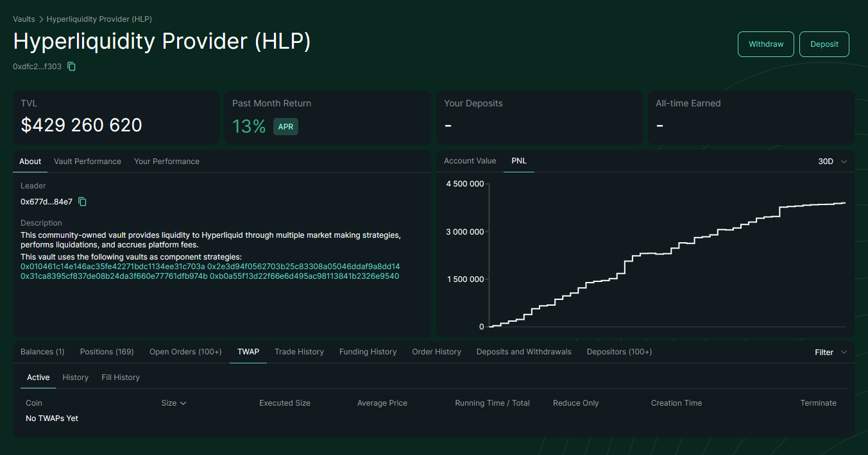This screenshot has width=868, height=455.
Task: Click the Hyperliquidity Provider (HLP) heading
Action: point(162,42)
